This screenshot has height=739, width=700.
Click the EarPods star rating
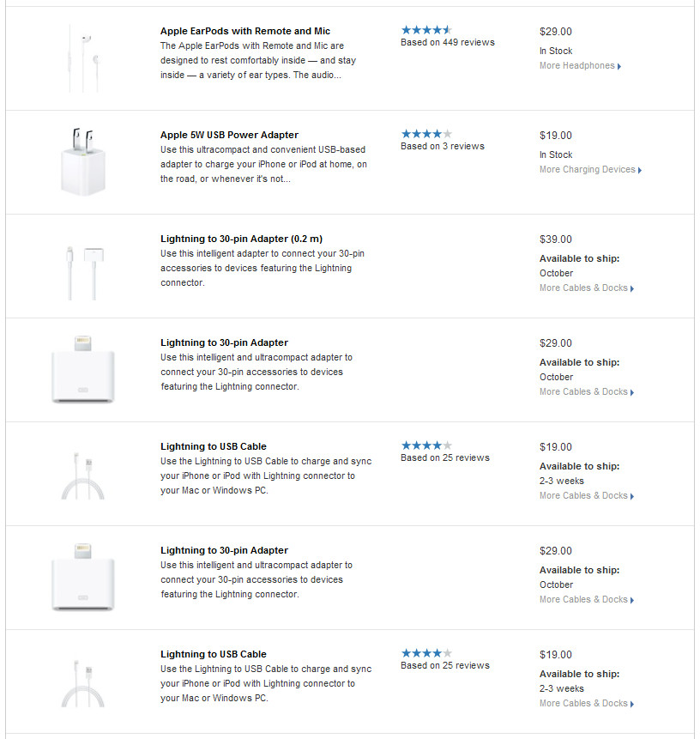(x=425, y=30)
